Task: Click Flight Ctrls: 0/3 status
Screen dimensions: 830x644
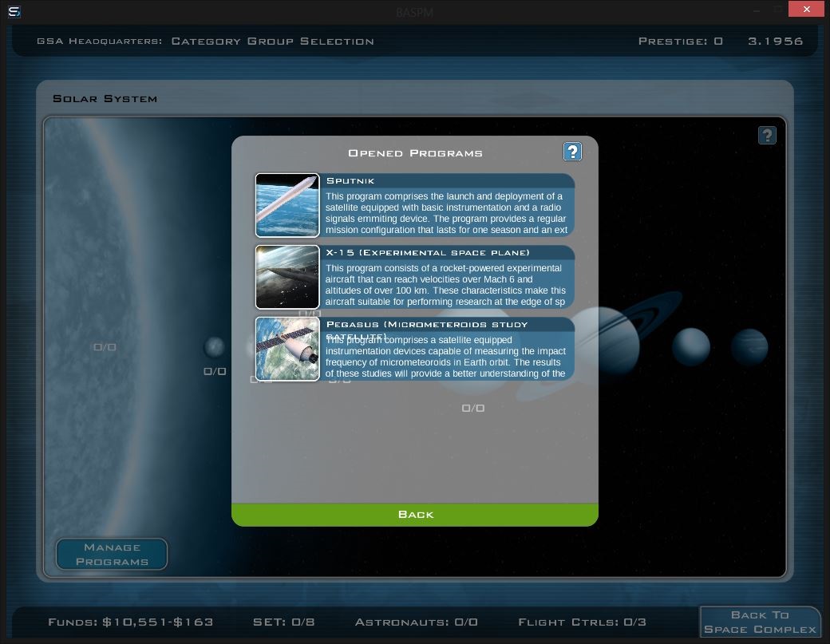Action: pos(583,622)
